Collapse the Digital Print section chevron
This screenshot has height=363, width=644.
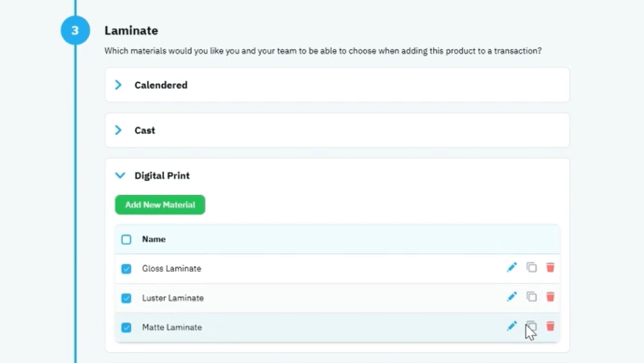pos(120,176)
